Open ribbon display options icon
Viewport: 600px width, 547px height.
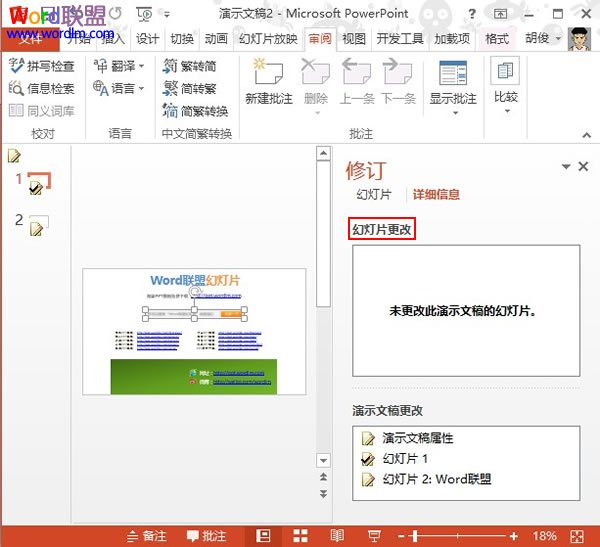500,14
